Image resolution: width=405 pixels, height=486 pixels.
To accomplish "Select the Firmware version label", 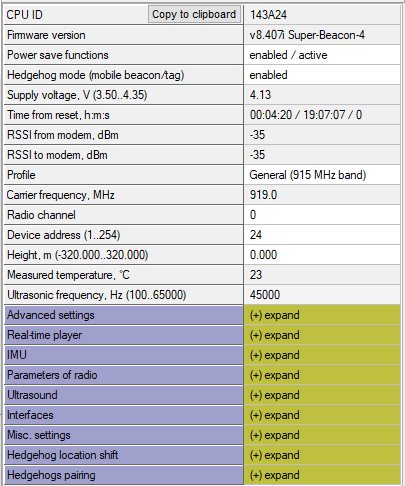I will pyautogui.click(x=46, y=35).
